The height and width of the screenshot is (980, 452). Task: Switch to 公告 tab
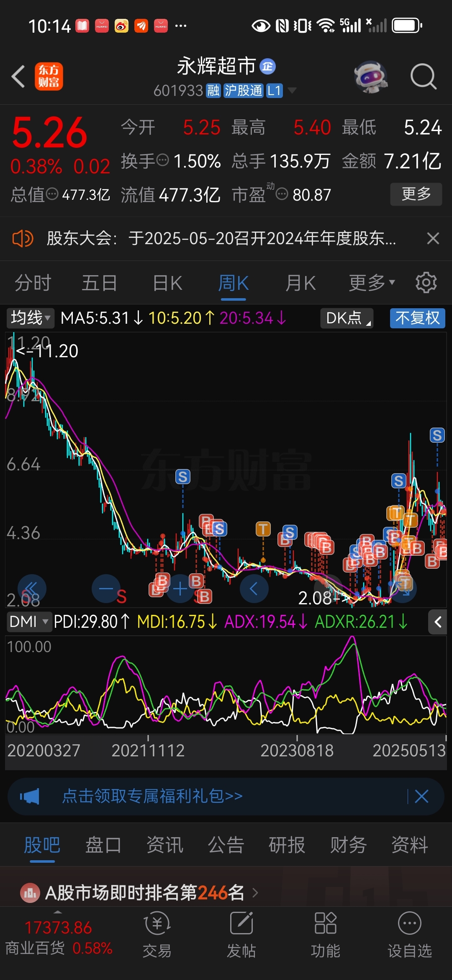pyautogui.click(x=226, y=845)
